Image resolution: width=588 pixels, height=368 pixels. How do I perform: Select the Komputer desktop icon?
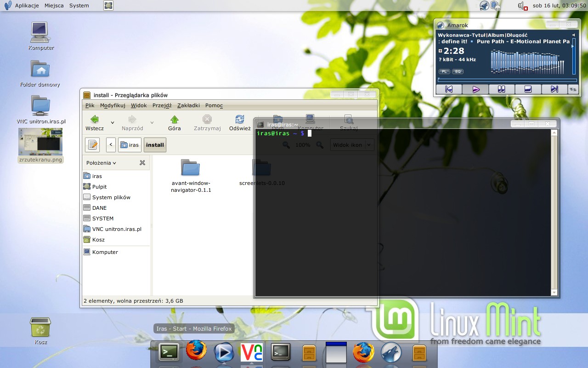pos(41,36)
